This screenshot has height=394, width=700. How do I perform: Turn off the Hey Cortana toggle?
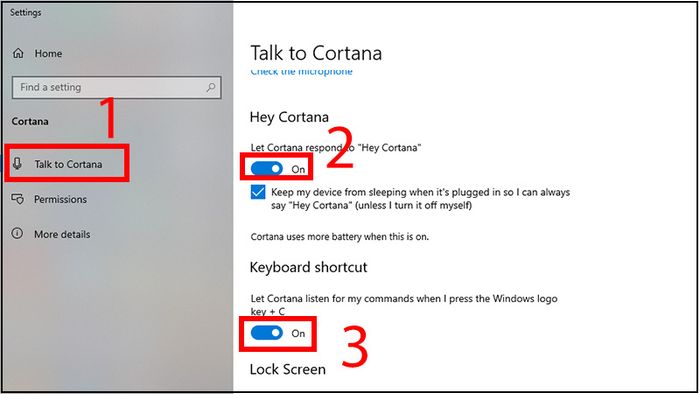coord(267,169)
